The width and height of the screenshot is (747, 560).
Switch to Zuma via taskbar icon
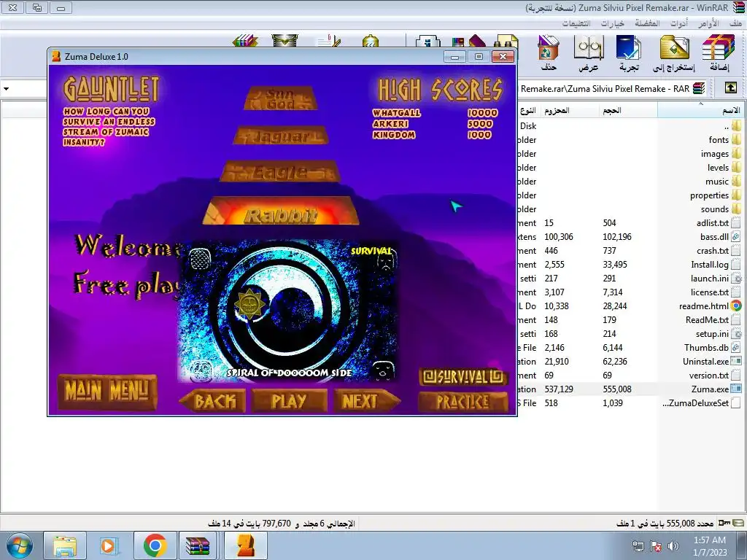[x=245, y=545]
